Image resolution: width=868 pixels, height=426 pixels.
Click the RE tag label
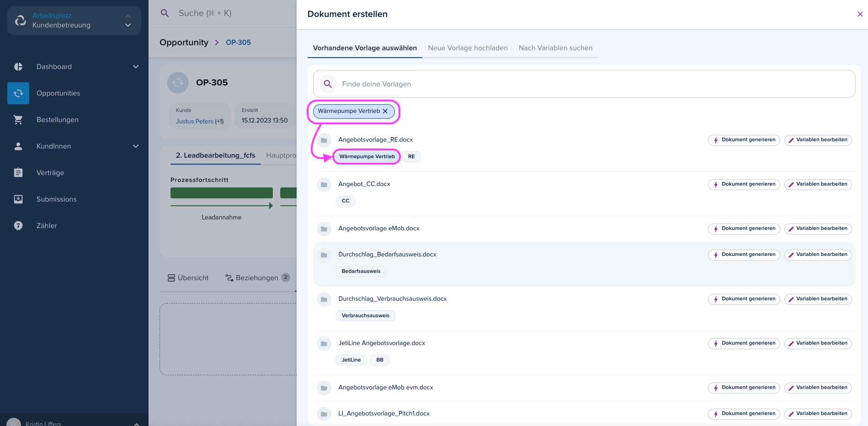tap(411, 157)
